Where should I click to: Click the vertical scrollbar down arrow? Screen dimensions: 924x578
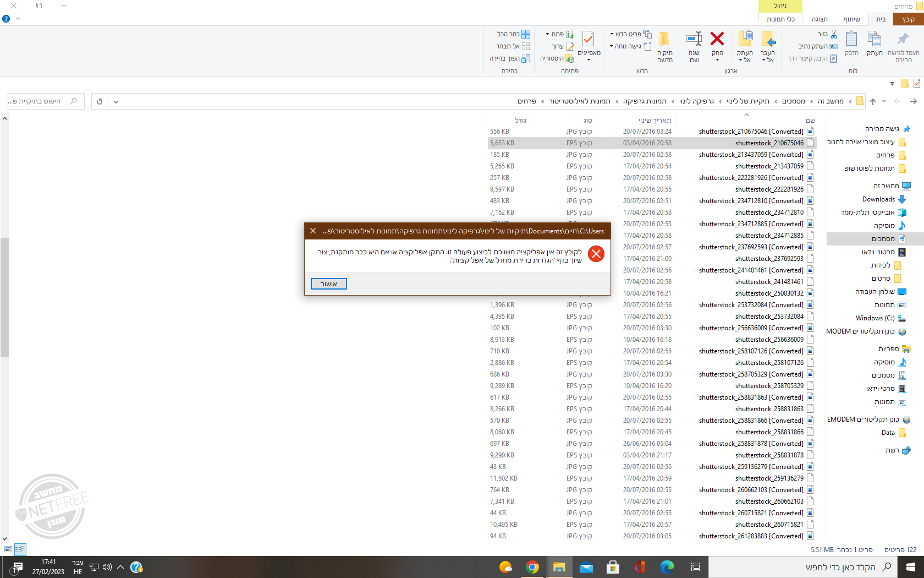4,539
